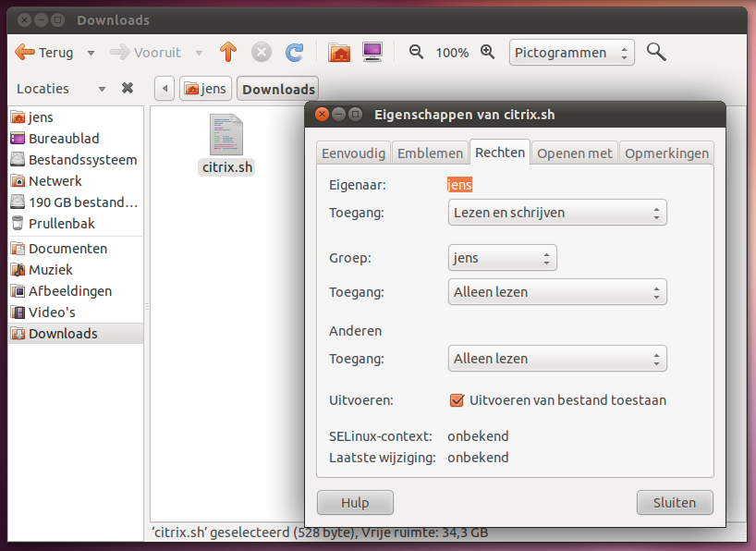The image size is (756, 551).
Task: Click the computer icon in toolbar
Action: tap(372, 53)
